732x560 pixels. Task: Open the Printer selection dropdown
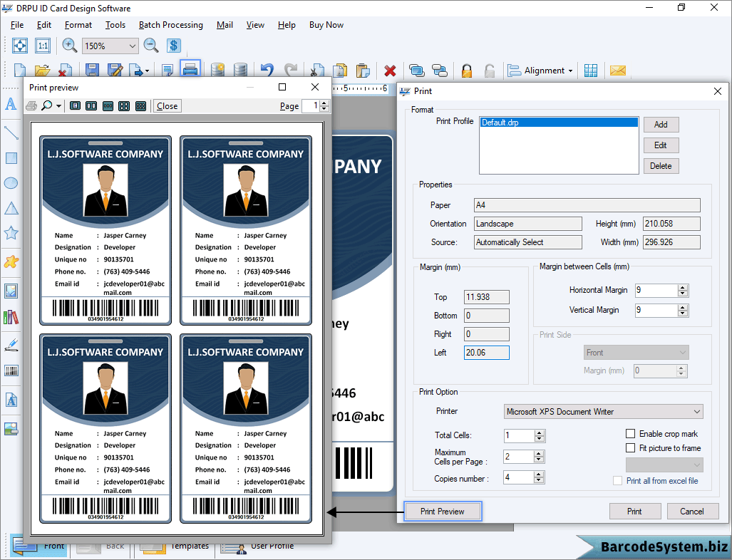point(604,412)
